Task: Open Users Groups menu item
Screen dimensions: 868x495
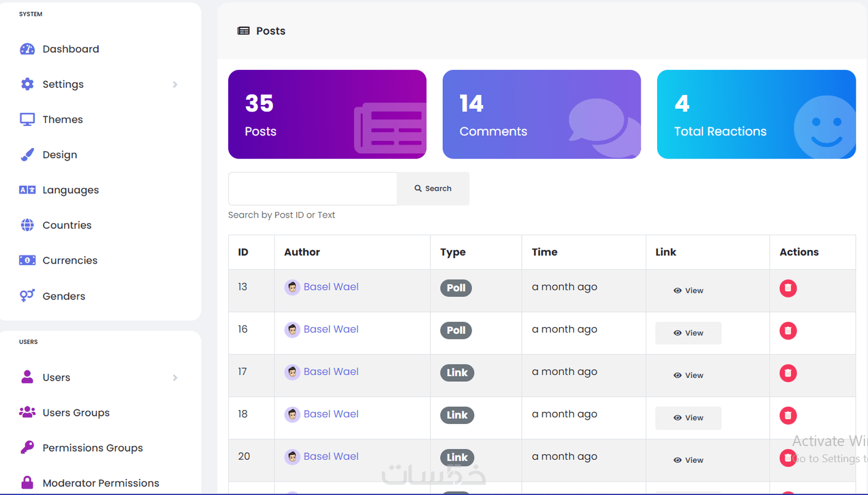Action: [76, 412]
